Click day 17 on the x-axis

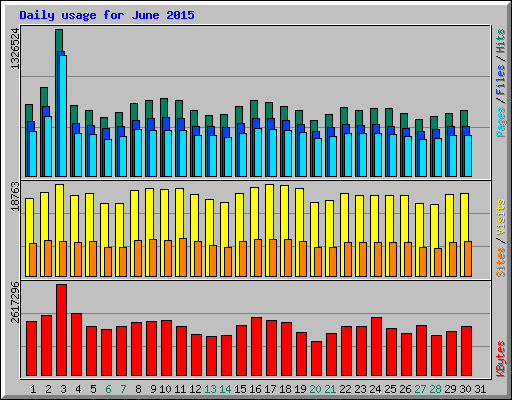click(270, 389)
